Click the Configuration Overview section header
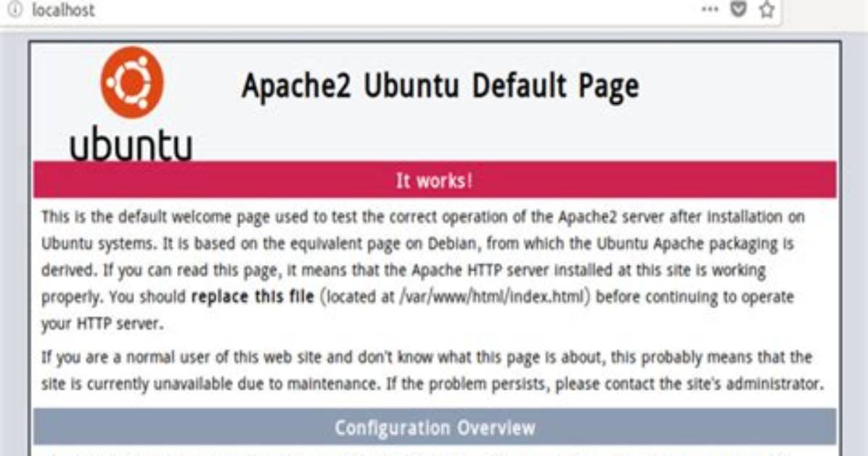The image size is (868, 456). pyautogui.click(x=435, y=427)
